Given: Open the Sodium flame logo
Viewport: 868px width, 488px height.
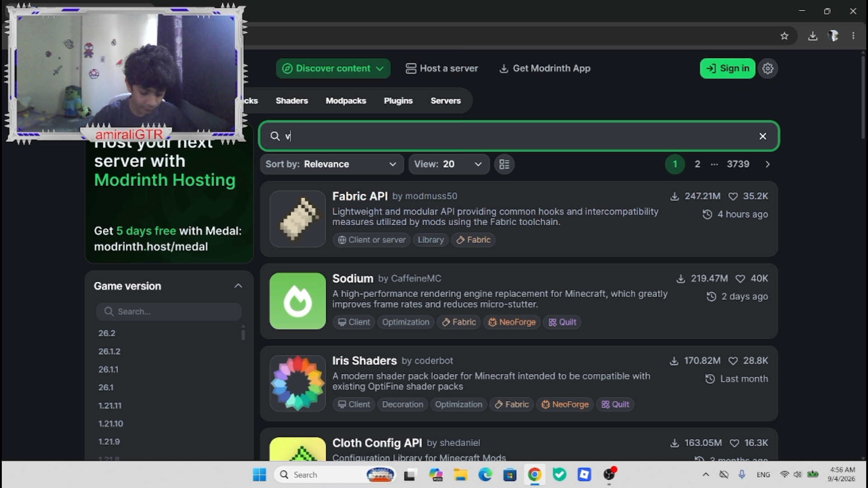Looking at the screenshot, I should click(x=297, y=301).
